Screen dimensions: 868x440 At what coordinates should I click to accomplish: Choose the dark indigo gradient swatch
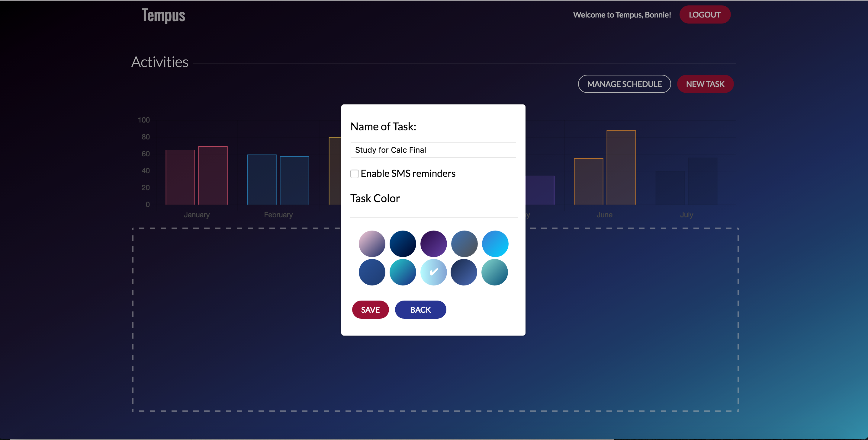[464, 272]
